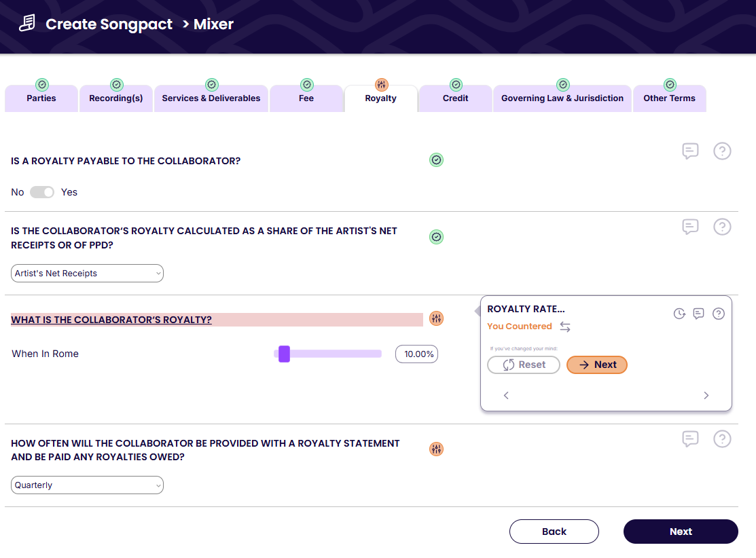Image resolution: width=756 pixels, height=558 pixels.
Task: Go to next item with right chevron
Action: pos(706,395)
